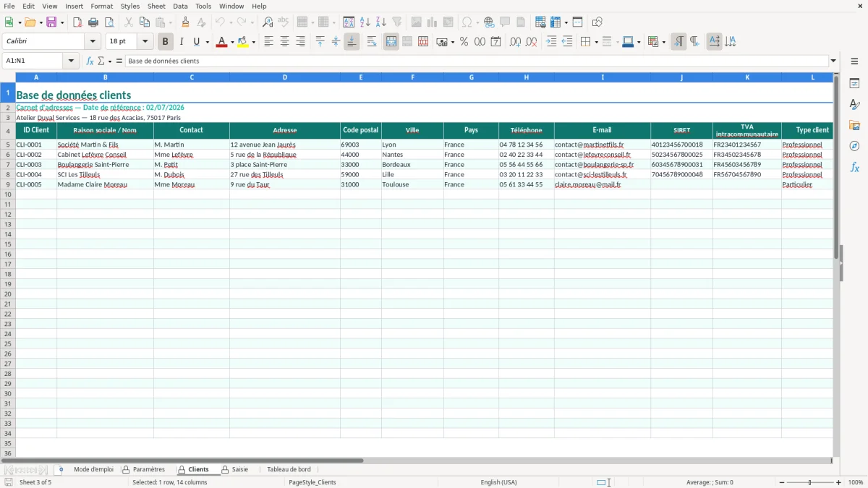Click the Select Function sigma button

101,61
